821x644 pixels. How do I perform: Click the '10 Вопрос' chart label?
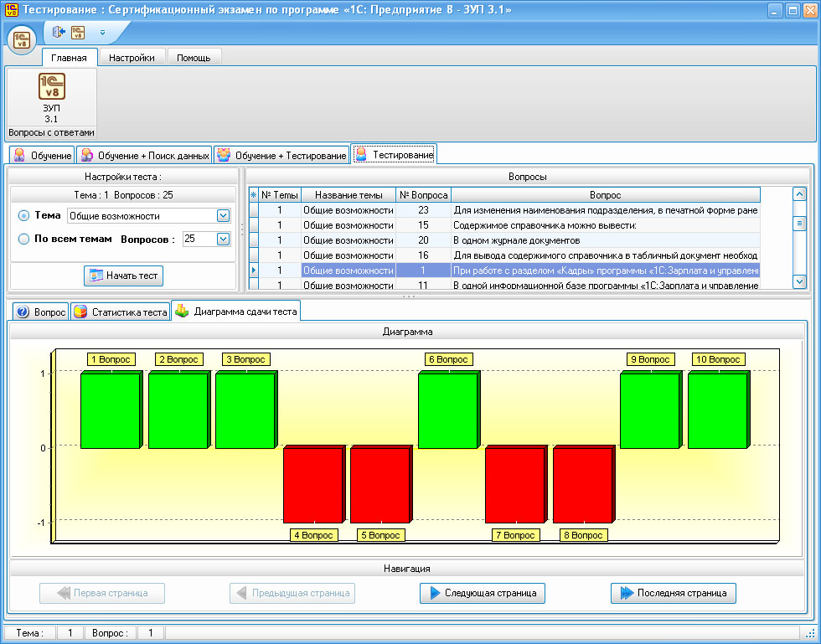point(719,359)
